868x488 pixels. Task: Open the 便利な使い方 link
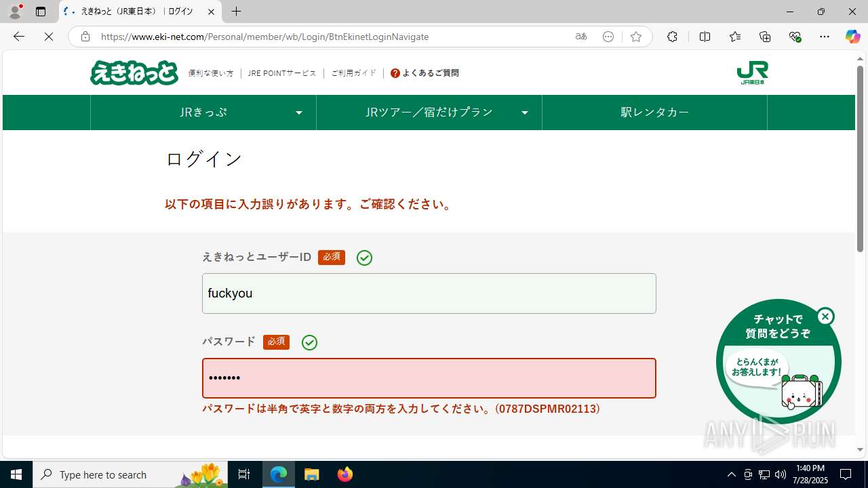coord(211,73)
